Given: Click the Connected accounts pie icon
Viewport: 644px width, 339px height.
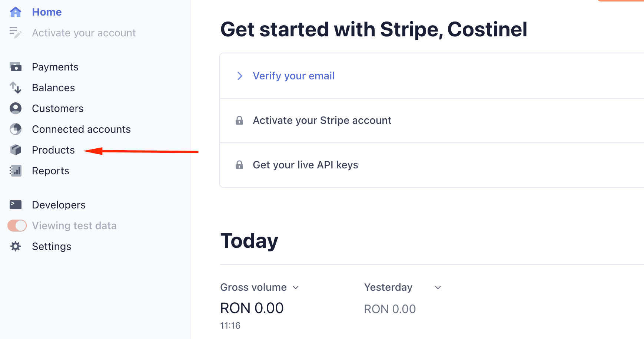Looking at the screenshot, I should pyautogui.click(x=16, y=129).
